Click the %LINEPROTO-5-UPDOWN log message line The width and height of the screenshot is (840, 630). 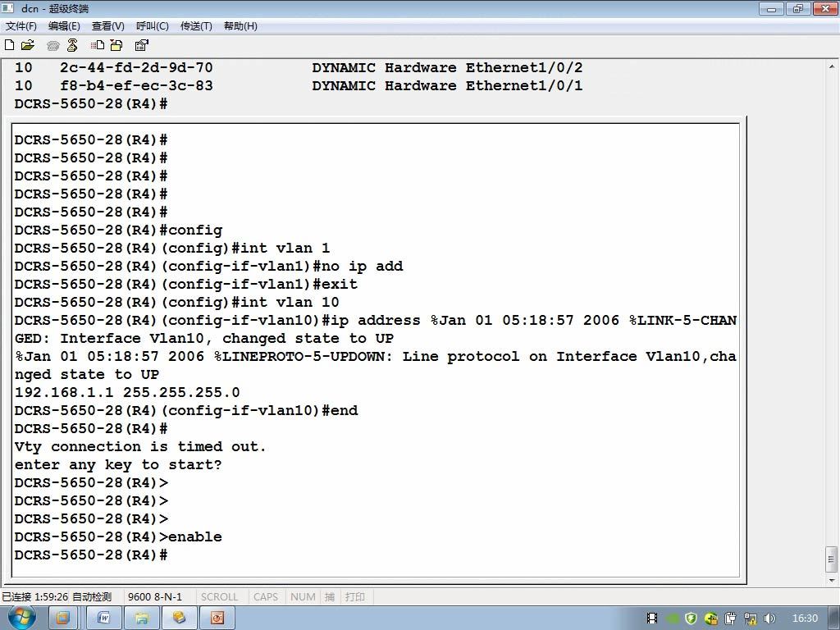tap(376, 357)
